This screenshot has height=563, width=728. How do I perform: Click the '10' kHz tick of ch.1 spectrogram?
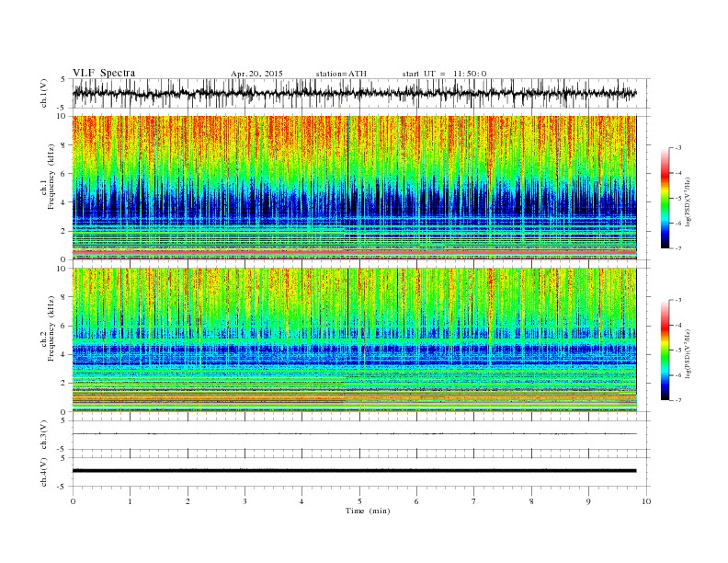pyautogui.click(x=62, y=116)
